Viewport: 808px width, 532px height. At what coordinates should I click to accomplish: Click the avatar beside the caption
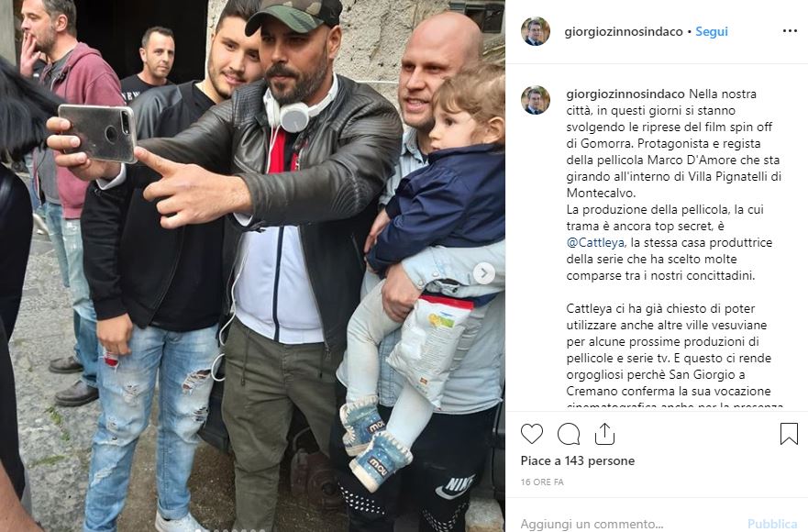(x=536, y=100)
